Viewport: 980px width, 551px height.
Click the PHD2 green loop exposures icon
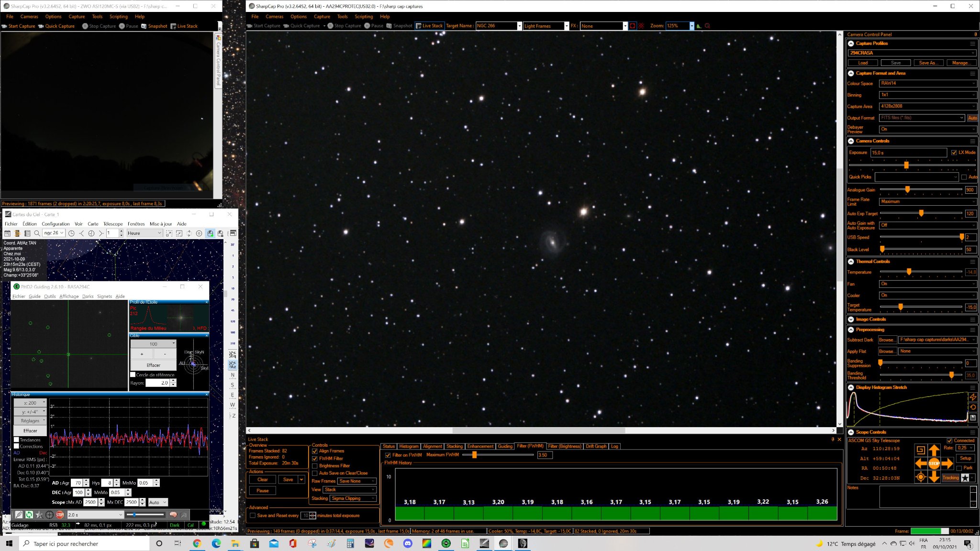[x=29, y=515]
